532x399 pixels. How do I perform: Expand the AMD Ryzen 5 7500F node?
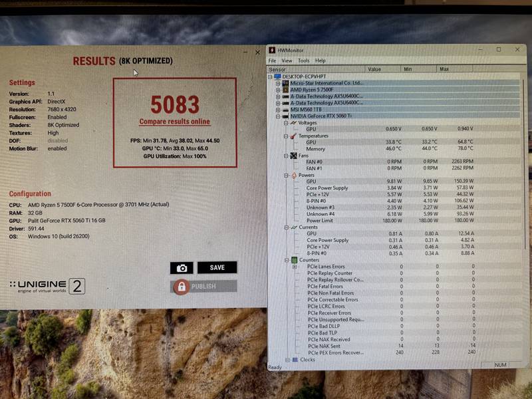(x=278, y=90)
